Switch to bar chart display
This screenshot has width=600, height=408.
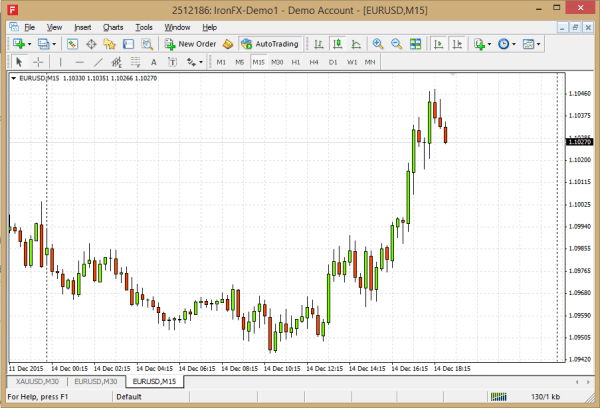click(318, 44)
